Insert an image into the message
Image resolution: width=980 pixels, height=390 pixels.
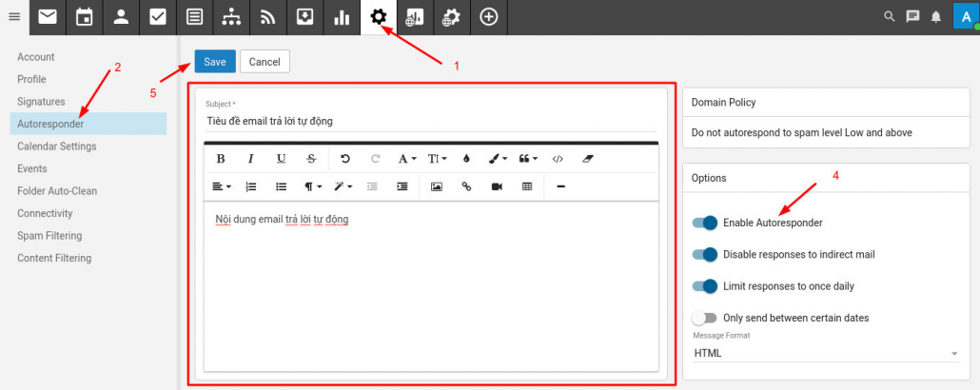437,186
